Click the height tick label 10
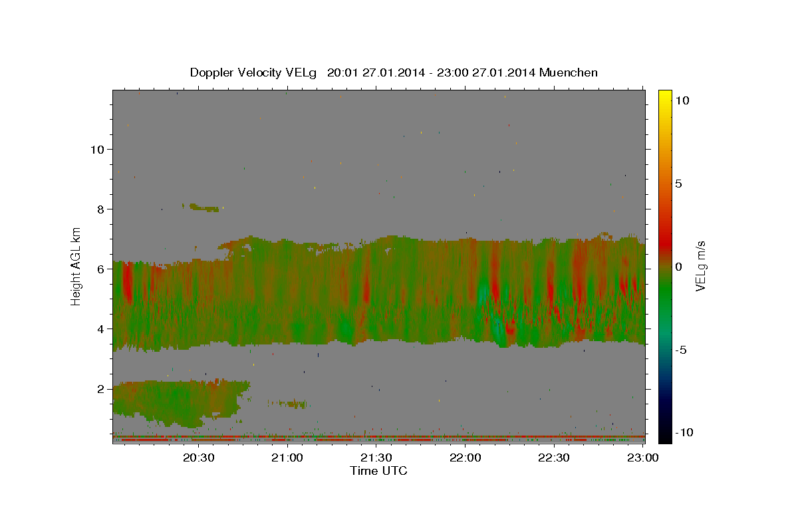 (97, 149)
